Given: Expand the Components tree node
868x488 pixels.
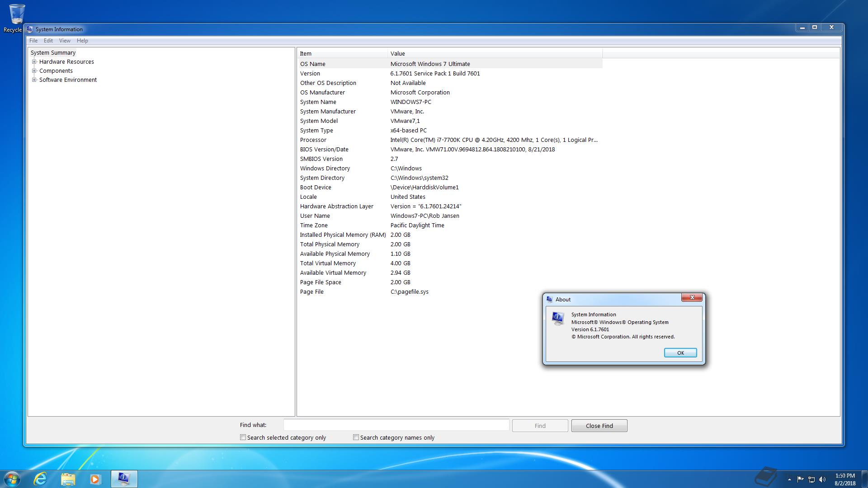Looking at the screenshot, I should [x=34, y=71].
